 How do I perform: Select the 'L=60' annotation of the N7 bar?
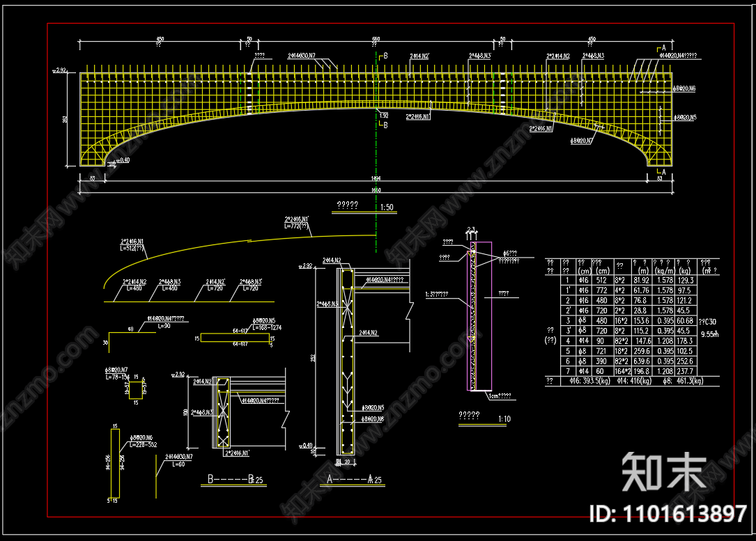(178, 464)
